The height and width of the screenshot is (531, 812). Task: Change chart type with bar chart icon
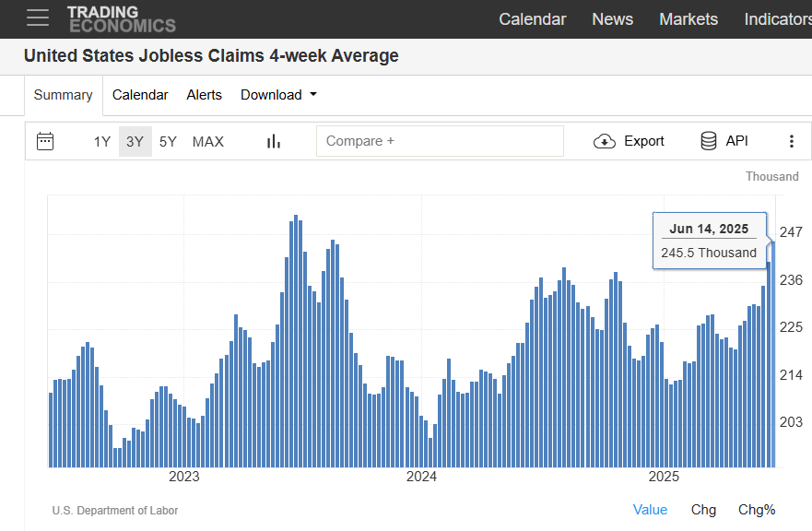(274, 141)
